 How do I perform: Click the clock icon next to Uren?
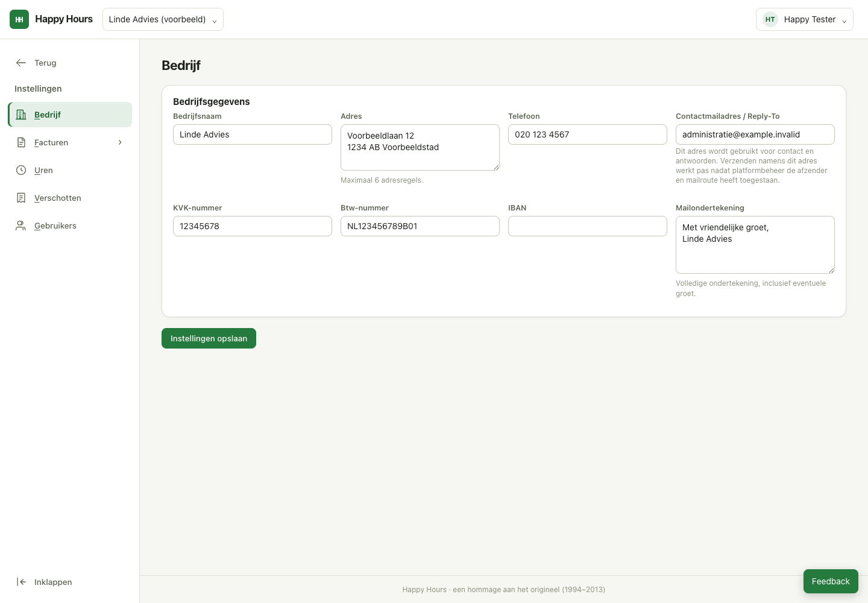(21, 170)
